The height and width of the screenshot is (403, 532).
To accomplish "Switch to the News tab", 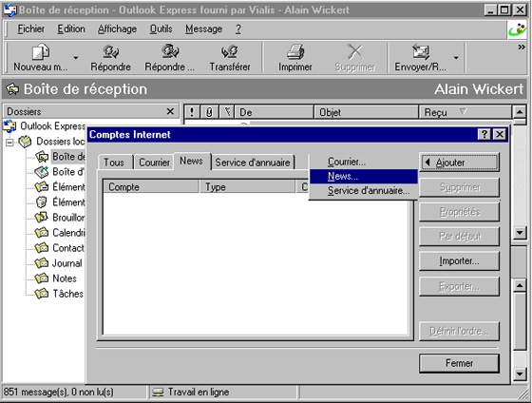I will (192, 161).
